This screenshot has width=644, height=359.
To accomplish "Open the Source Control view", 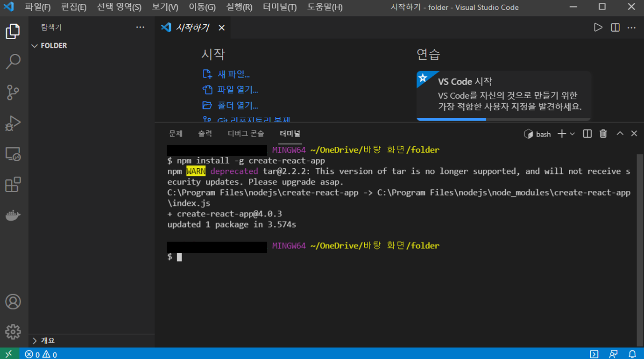I will click(13, 92).
